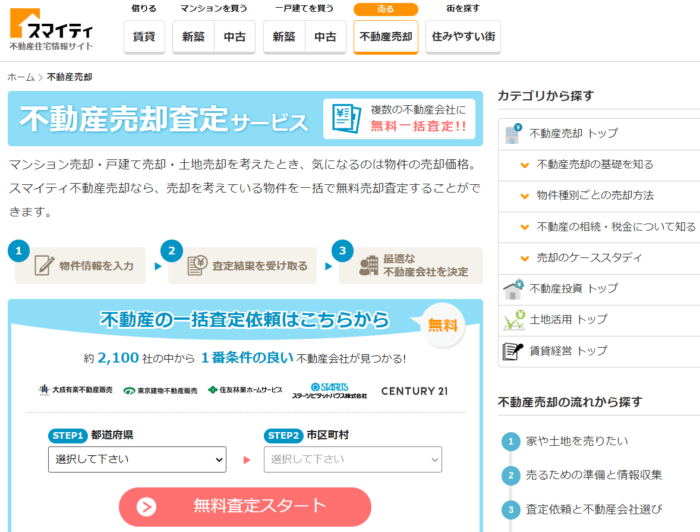Viewport: 700px width, 532px height.
Task: Click the CENTURY 21 logo
Action: [414, 391]
